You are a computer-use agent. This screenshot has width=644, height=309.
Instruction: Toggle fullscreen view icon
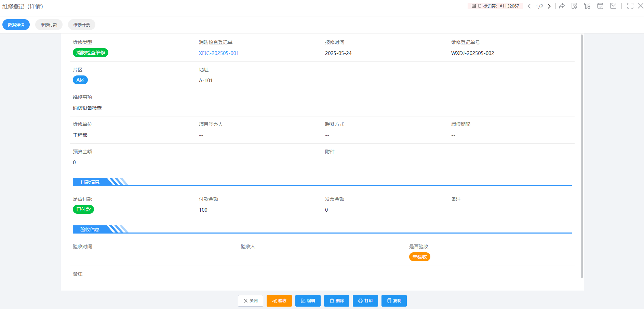point(630,6)
